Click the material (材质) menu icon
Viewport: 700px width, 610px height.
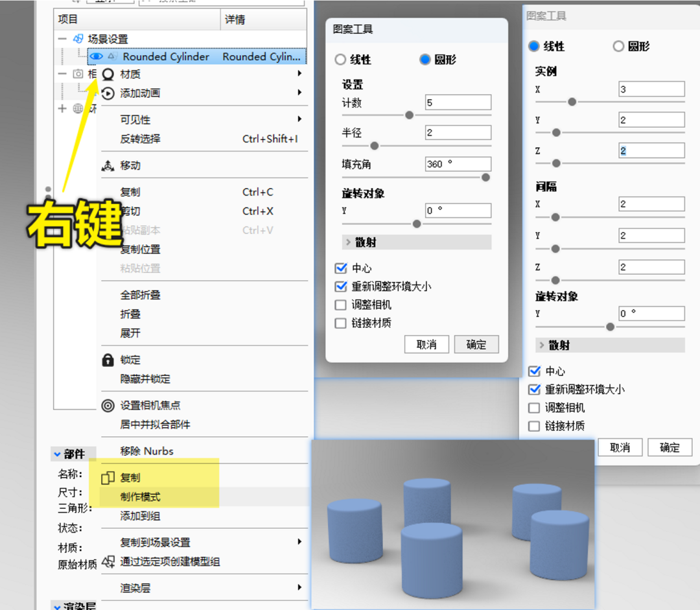pyautogui.click(x=108, y=74)
